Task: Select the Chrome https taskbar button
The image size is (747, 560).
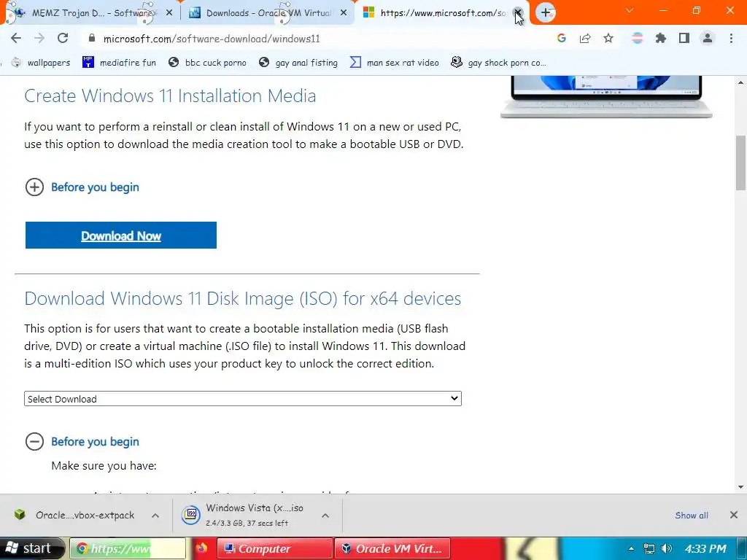Action: (x=128, y=548)
